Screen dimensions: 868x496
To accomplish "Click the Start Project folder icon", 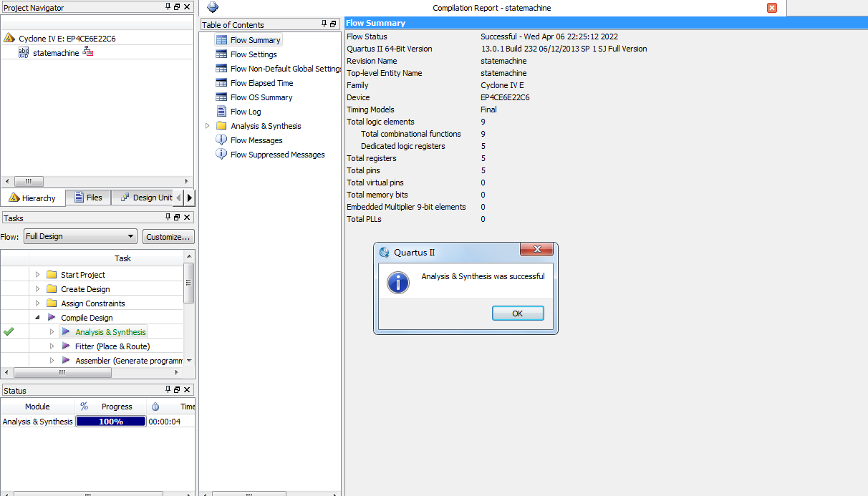I will [x=52, y=275].
